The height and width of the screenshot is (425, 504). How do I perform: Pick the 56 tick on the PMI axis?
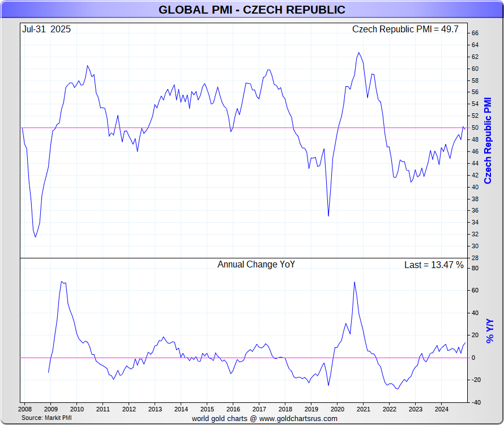coord(475,92)
